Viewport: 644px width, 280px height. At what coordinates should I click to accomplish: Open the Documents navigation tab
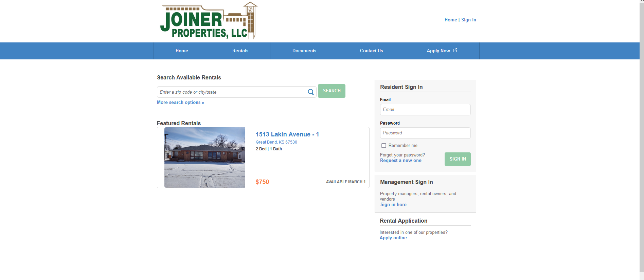click(x=304, y=51)
